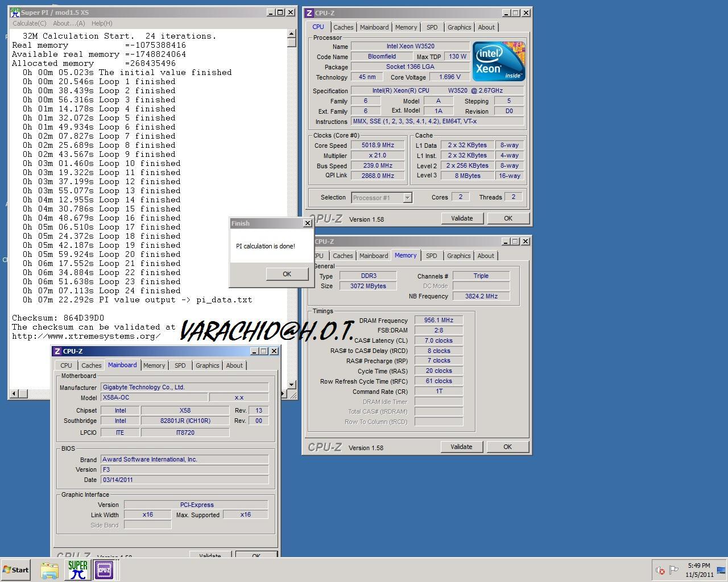Click OK in top CPU-Z window
728x582 pixels.
[x=508, y=218]
